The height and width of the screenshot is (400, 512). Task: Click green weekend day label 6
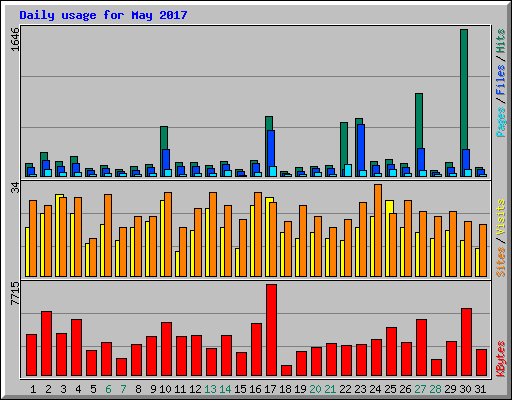click(x=108, y=389)
